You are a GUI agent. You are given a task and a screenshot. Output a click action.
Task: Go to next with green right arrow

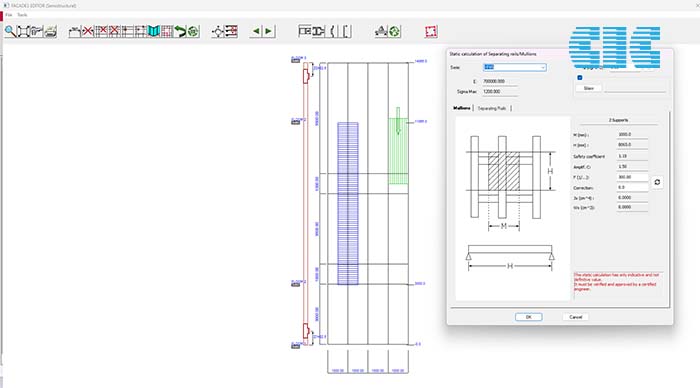tap(268, 31)
